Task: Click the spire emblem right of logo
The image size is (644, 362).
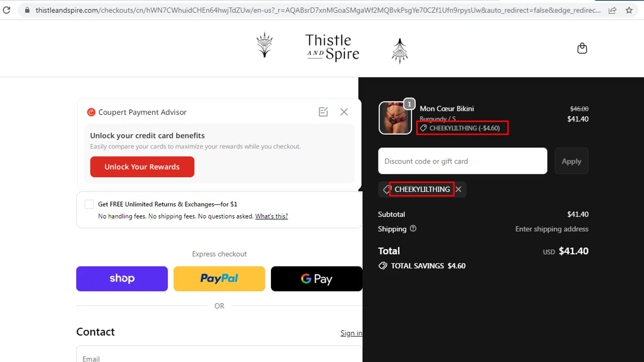Action: pyautogui.click(x=400, y=51)
